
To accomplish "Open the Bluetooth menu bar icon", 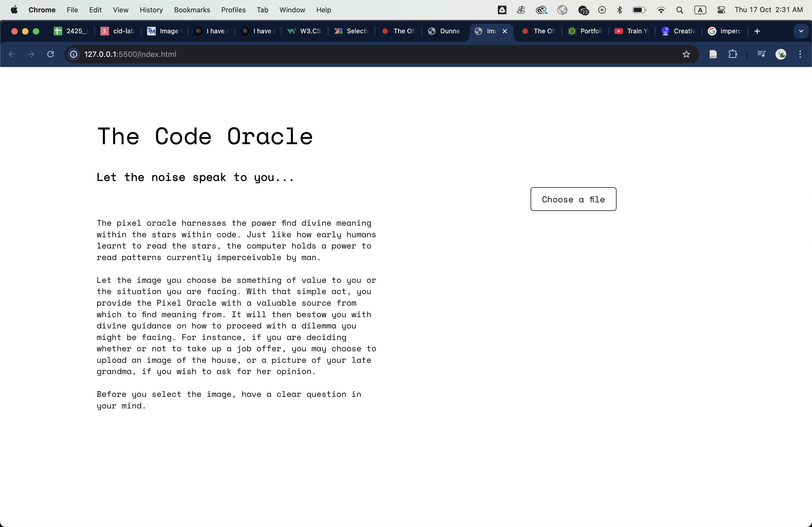I will click(619, 10).
